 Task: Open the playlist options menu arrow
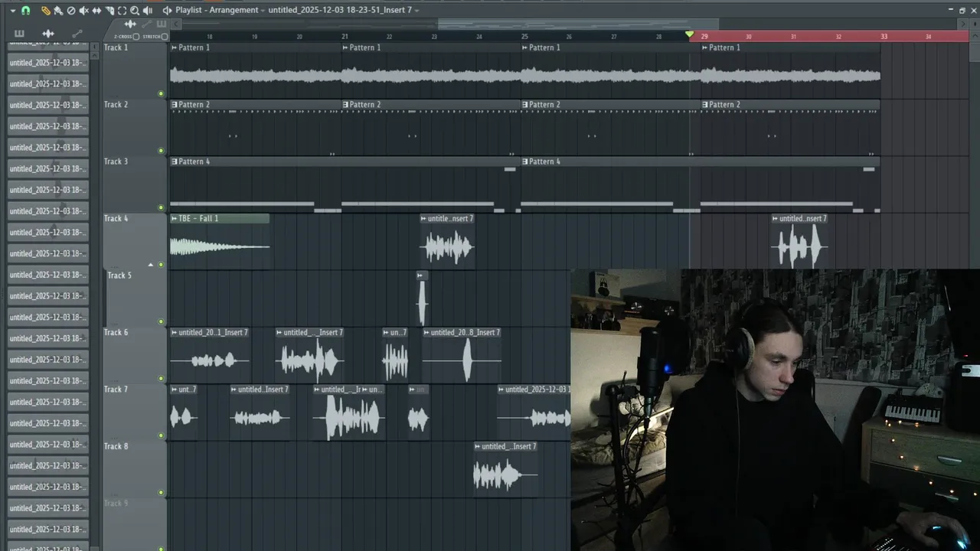click(13, 11)
